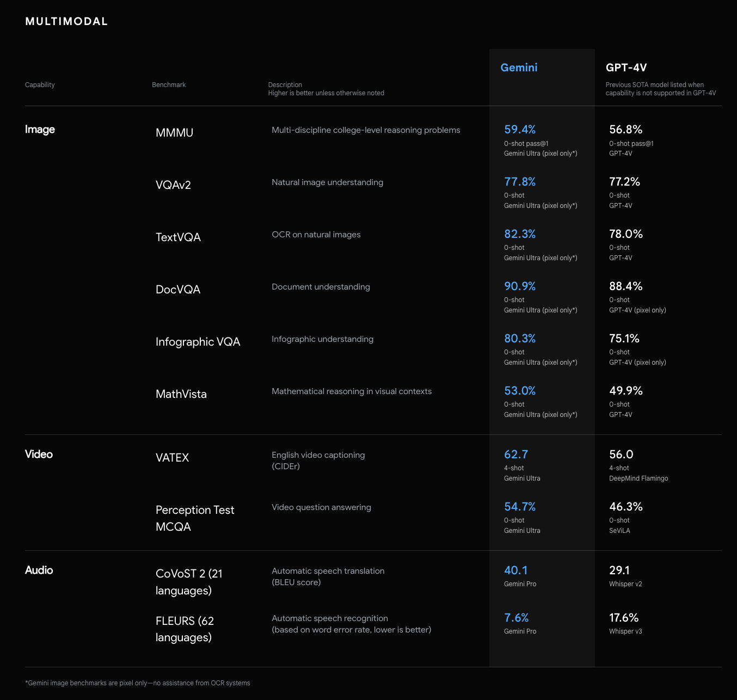737x700 pixels.
Task: Click Gemini's 59.4% MMMU score
Action: (x=520, y=130)
